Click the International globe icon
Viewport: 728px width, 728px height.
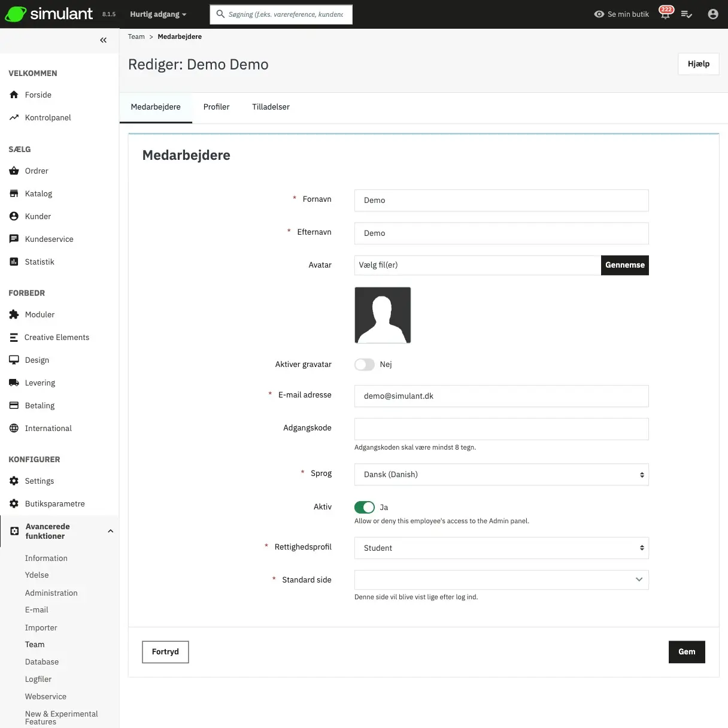[x=14, y=429]
